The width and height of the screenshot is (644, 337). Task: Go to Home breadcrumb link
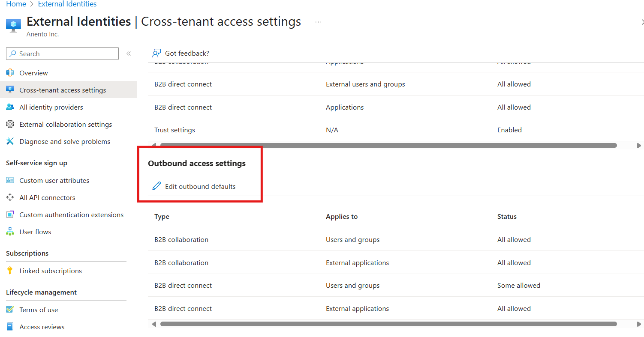(x=16, y=4)
